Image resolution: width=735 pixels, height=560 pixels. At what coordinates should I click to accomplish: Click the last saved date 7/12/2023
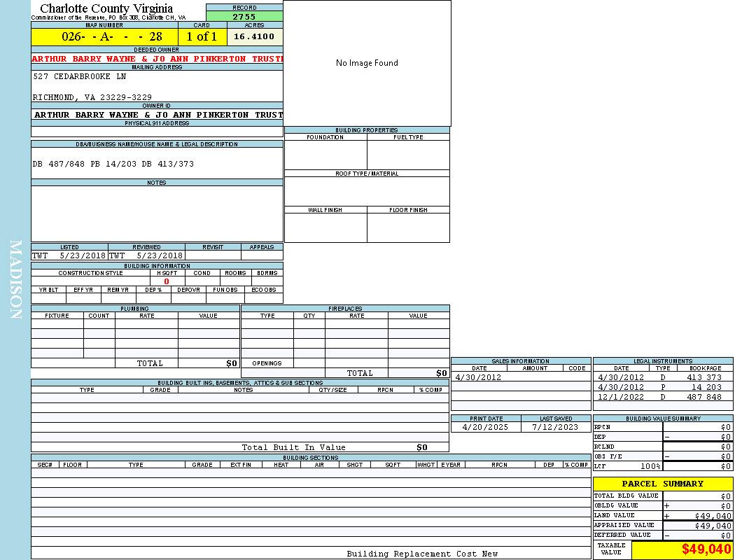pos(555,427)
